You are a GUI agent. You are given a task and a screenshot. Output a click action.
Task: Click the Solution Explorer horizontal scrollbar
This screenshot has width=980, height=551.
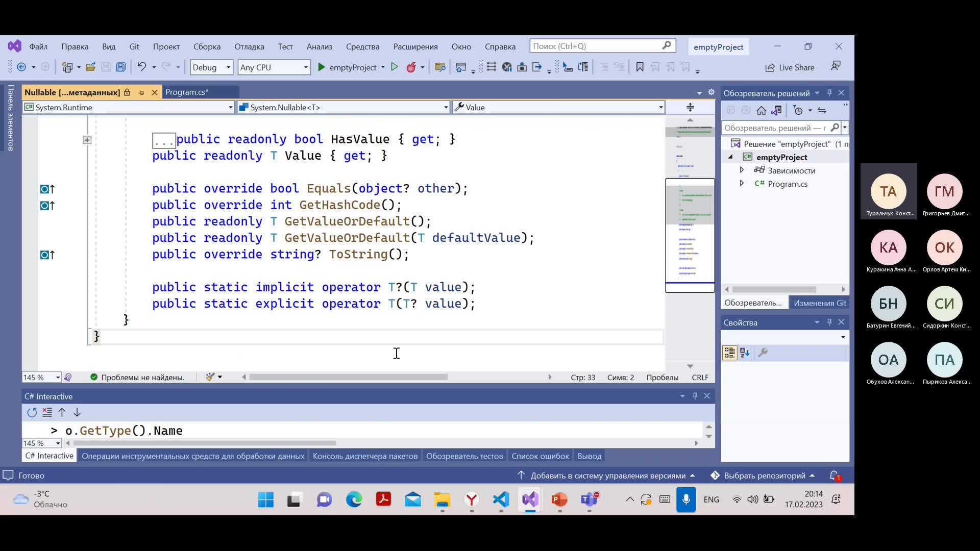(774, 289)
